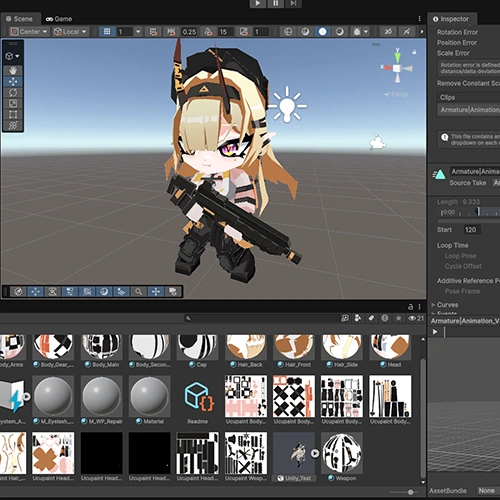The height and width of the screenshot is (500, 500).
Task: Select the Hair_Front material
Action: [294, 351]
